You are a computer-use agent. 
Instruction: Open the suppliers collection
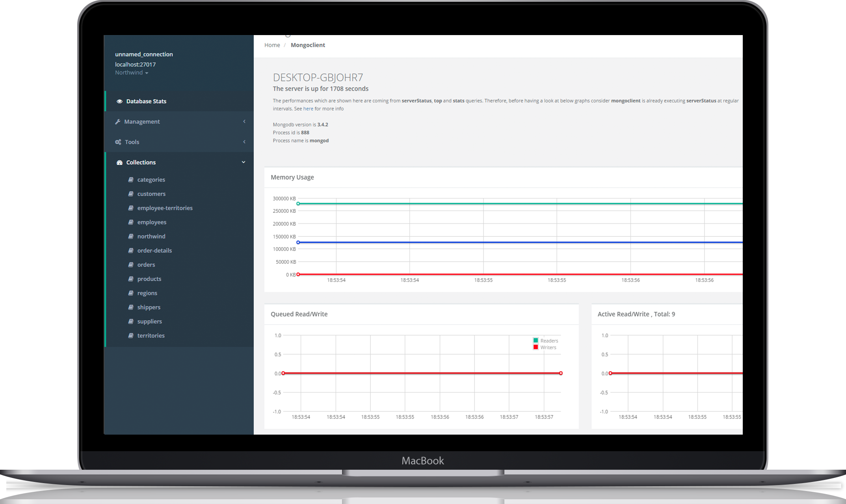[x=149, y=322]
